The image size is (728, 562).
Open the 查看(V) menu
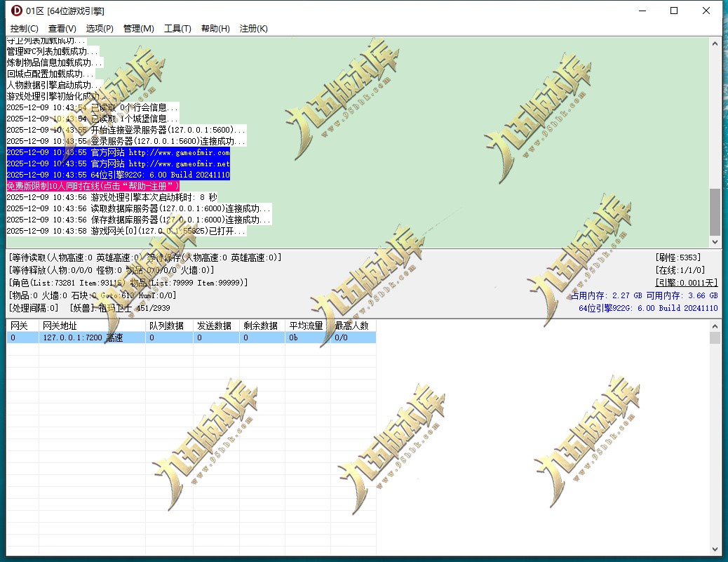click(x=62, y=28)
